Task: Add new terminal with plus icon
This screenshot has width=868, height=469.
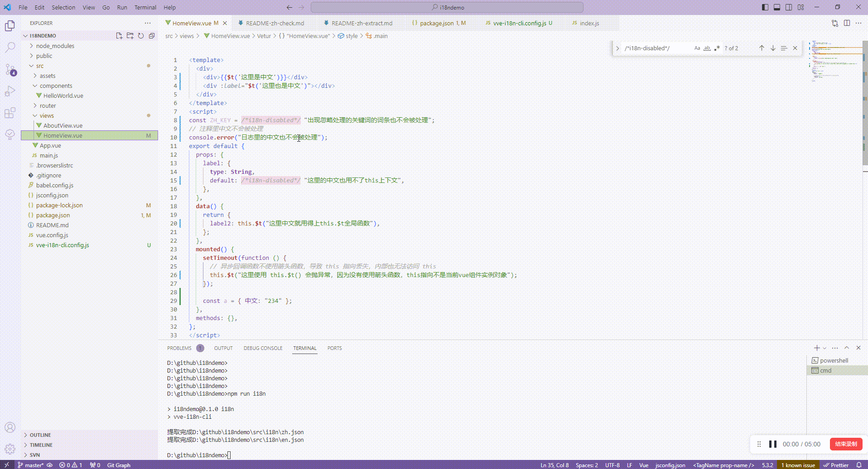Action: pos(817,348)
